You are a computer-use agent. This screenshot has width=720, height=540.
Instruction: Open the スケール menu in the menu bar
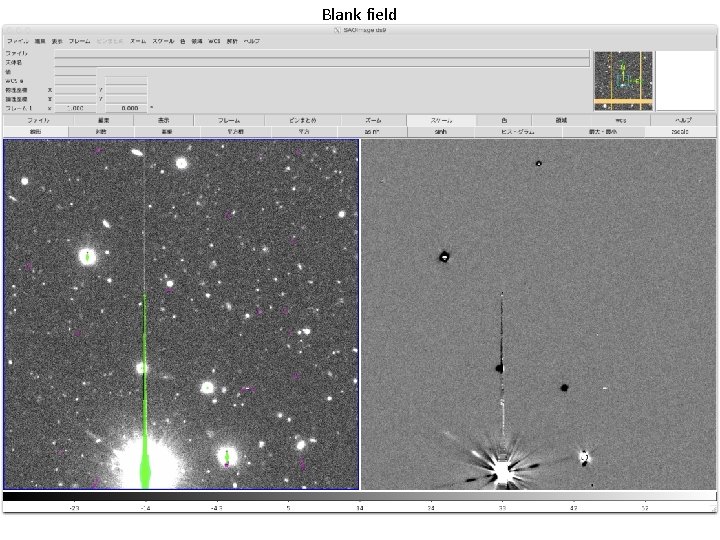tap(163, 41)
